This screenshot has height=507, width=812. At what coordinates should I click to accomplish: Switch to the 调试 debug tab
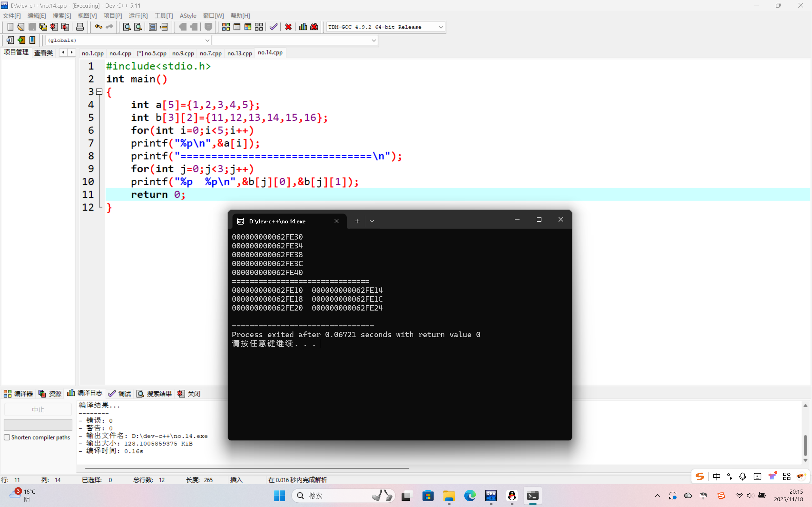pos(120,393)
